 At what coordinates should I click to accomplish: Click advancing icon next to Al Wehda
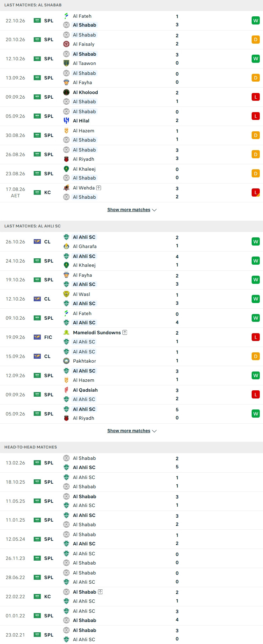(99, 188)
